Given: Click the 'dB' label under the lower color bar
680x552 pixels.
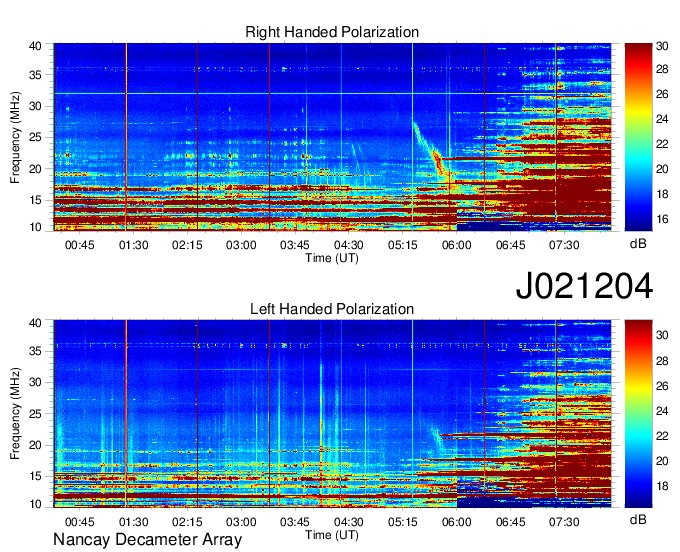Looking at the screenshot, I should [x=638, y=519].
